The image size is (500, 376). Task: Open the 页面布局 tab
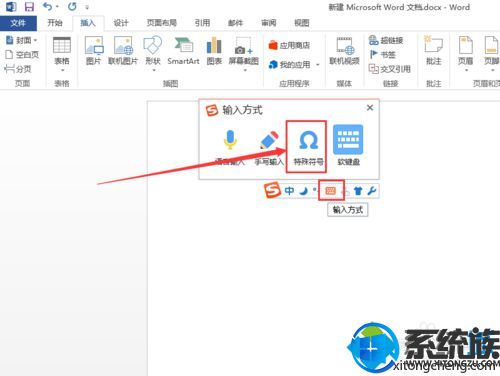click(x=162, y=23)
